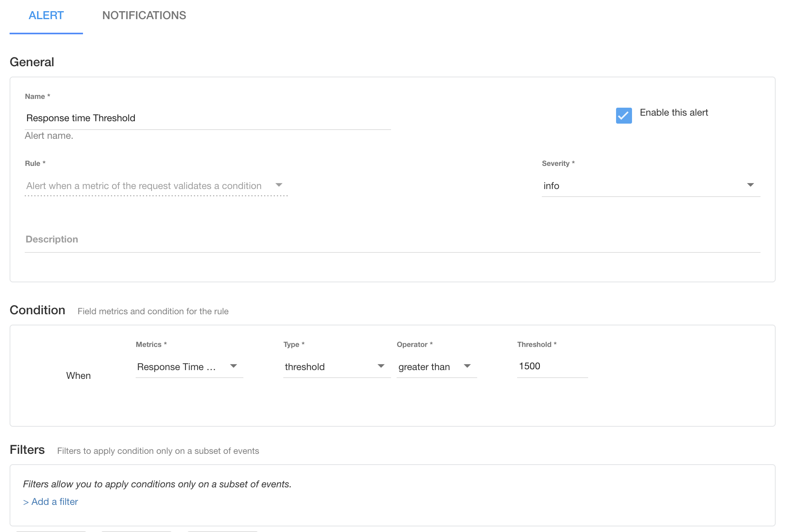Image resolution: width=798 pixels, height=532 pixels.
Task: Click the 'Name *' field label
Action: (37, 97)
